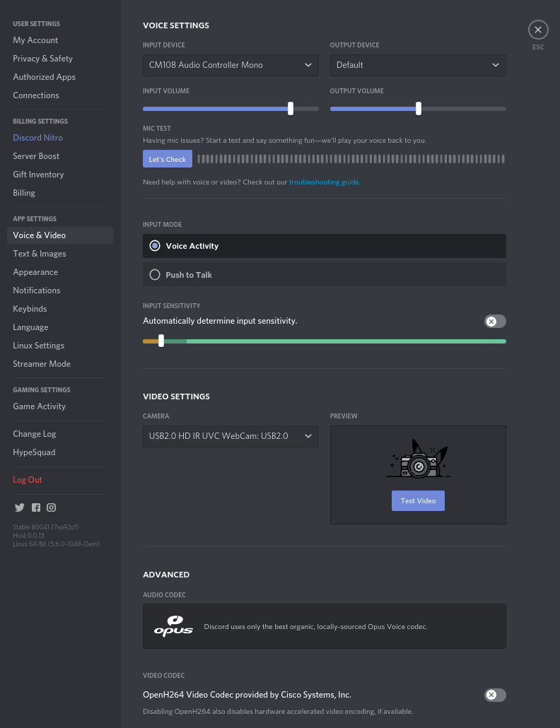
Task: Click the Output Volume slider handle
Action: 419,109
